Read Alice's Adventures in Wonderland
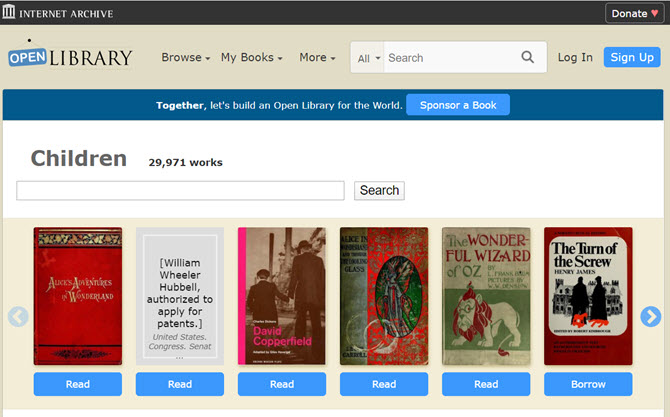This screenshot has width=670, height=417. 78,384
